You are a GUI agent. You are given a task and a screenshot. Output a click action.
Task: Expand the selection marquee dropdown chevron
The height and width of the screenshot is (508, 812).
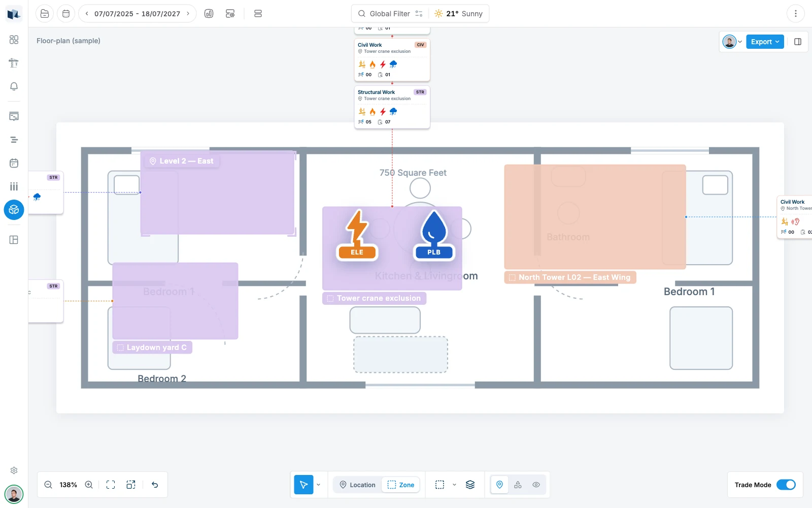(454, 485)
